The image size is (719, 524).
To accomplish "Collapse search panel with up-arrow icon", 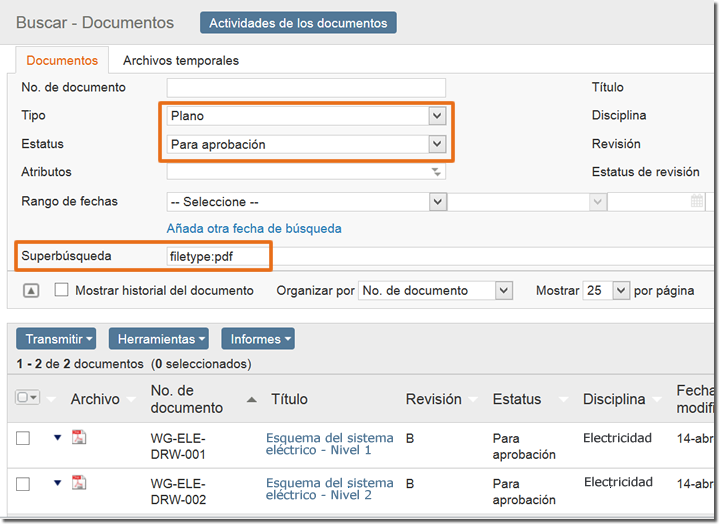I will click(x=31, y=291).
